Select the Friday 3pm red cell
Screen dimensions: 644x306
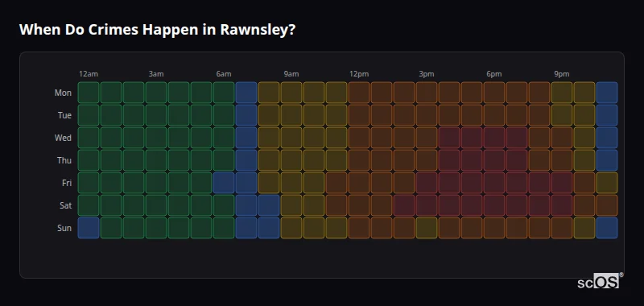pos(427,183)
